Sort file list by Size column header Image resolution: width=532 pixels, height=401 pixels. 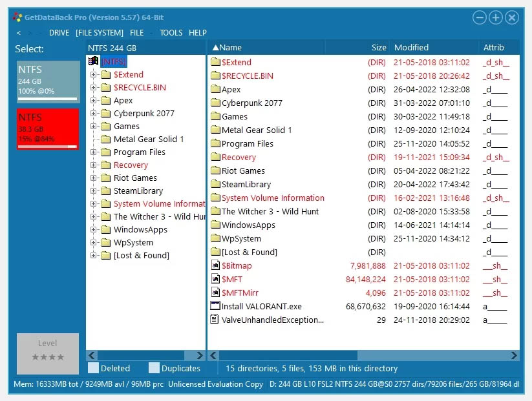click(x=357, y=47)
